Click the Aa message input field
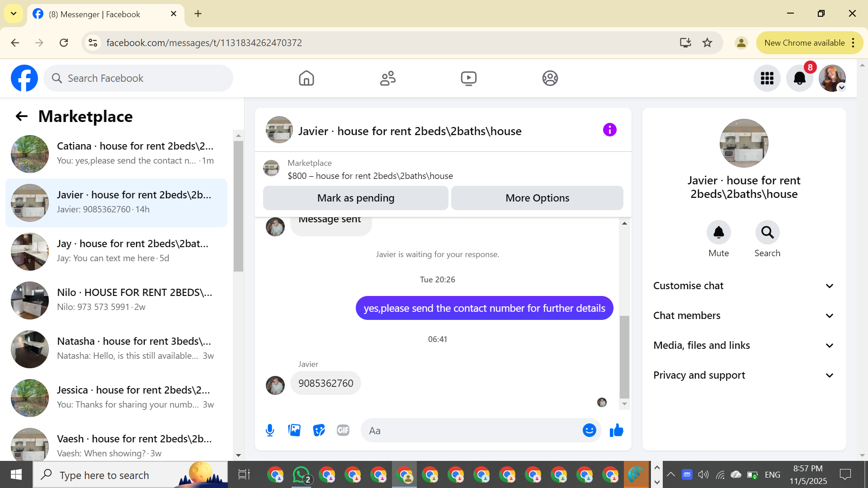The image size is (868, 488). pyautogui.click(x=470, y=431)
